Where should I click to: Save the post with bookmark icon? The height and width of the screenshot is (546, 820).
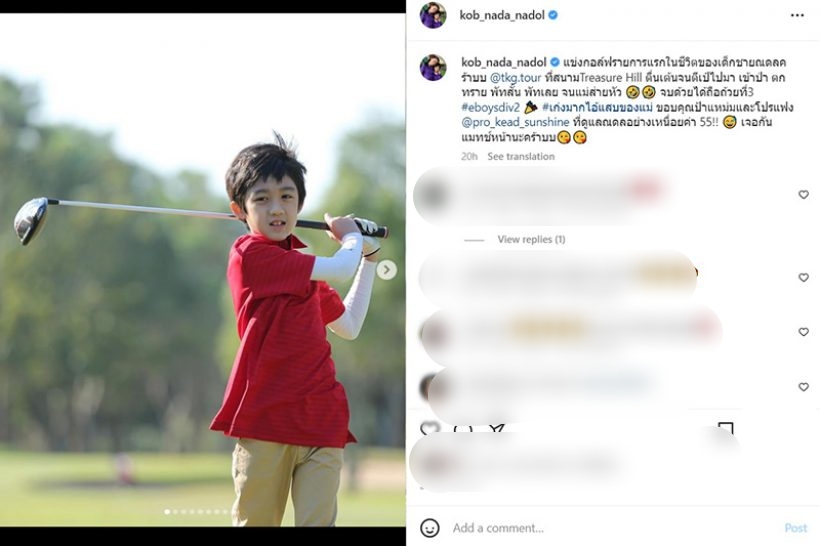[726, 428]
